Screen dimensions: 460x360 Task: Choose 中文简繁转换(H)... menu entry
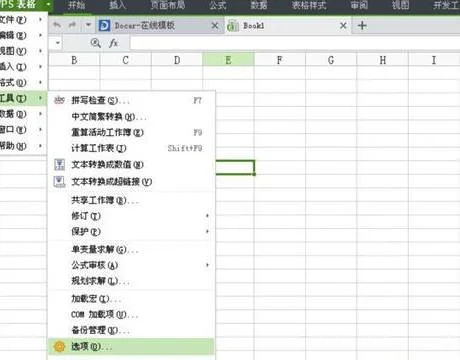(132, 117)
